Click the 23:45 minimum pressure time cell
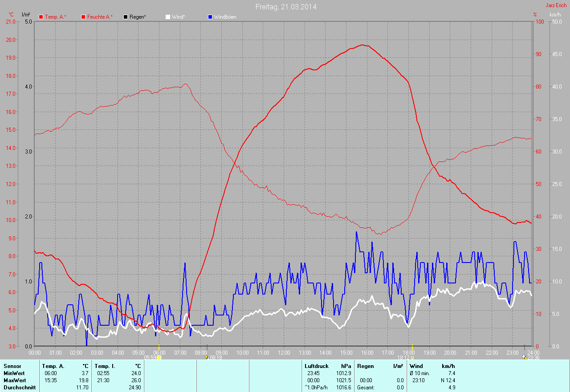This screenshot has height=392, width=570. click(313, 373)
